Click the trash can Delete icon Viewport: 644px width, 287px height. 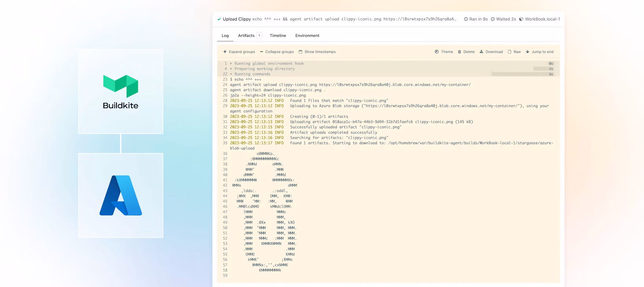click(x=459, y=52)
